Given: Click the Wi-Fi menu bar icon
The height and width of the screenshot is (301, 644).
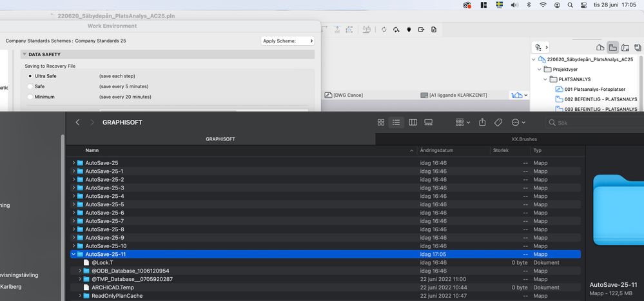Looking at the screenshot, I should click(x=543, y=5).
